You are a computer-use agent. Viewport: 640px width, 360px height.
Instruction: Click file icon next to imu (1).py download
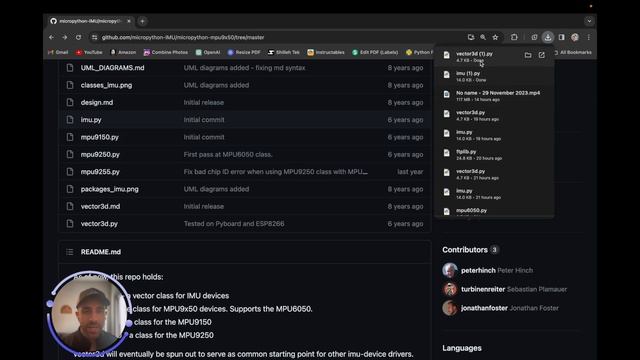[x=447, y=75]
